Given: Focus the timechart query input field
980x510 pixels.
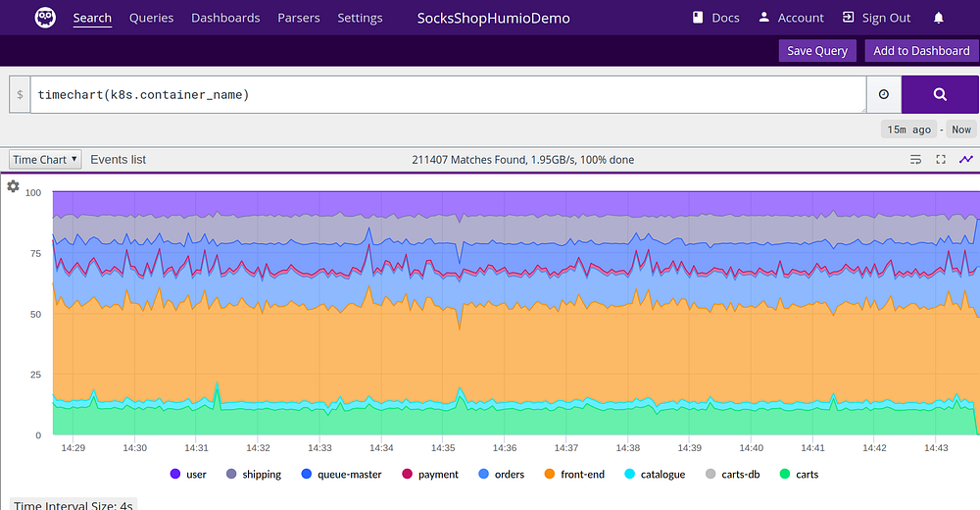Looking at the screenshot, I should click(447, 94).
